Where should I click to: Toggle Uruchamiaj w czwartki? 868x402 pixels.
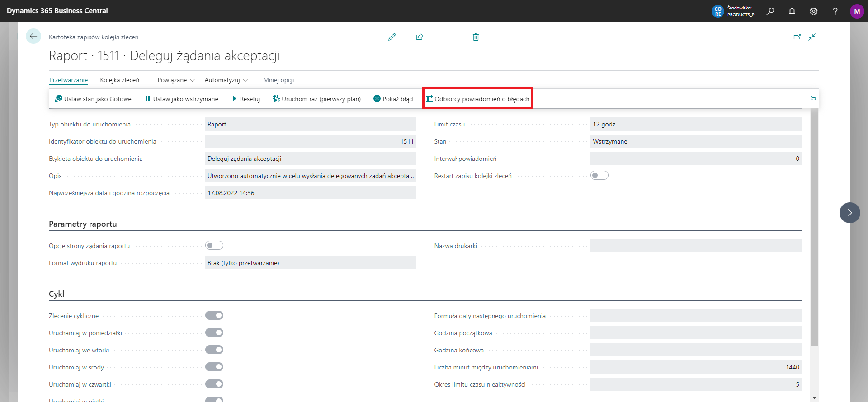tap(214, 384)
